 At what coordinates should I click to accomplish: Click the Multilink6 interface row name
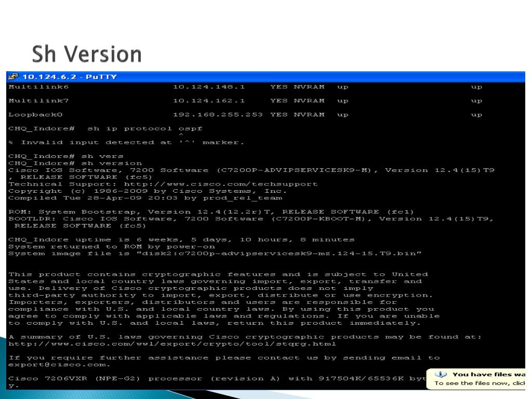[x=38, y=87]
